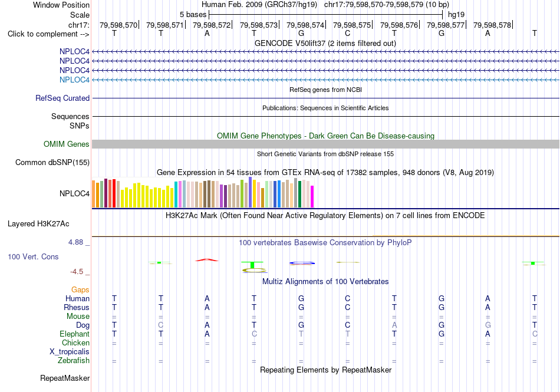Click 'Publications: Sequences in Scientific Articles' title
Screen dimensions: 560x392
tap(325, 108)
